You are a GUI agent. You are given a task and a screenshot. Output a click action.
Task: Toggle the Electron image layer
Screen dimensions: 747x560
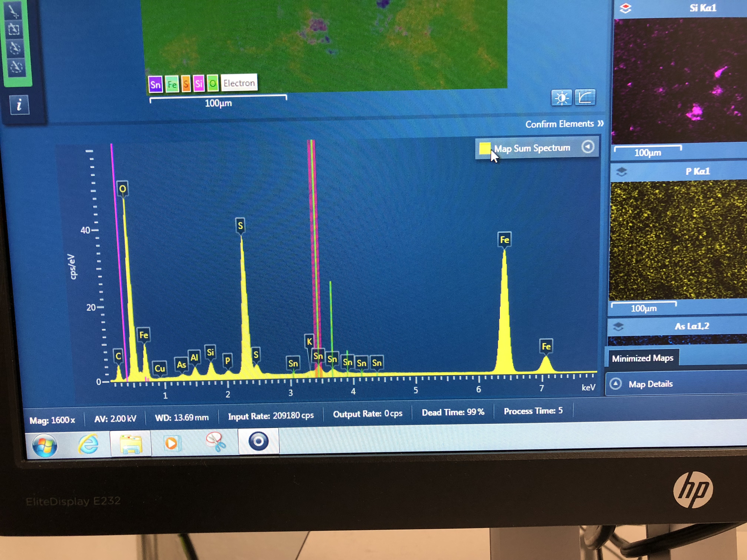pos(239,83)
